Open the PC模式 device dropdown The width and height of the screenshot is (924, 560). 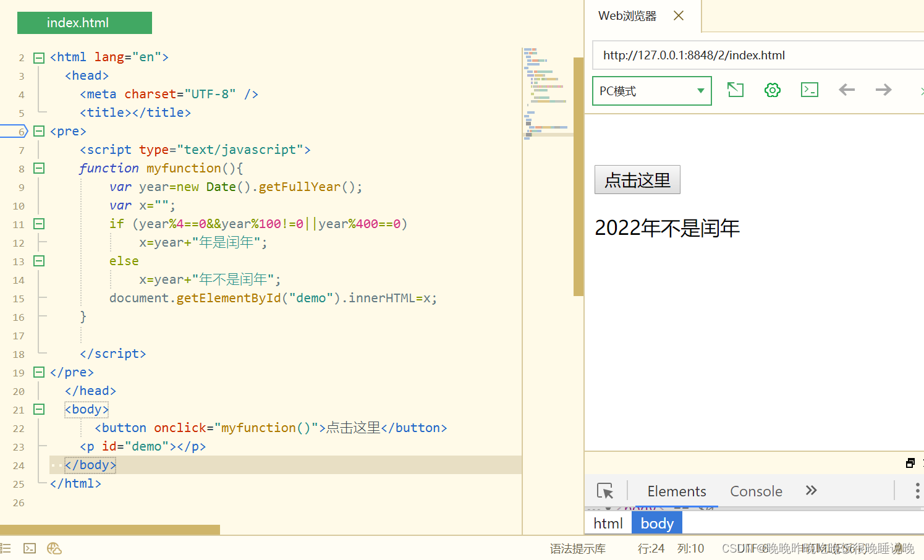(652, 91)
